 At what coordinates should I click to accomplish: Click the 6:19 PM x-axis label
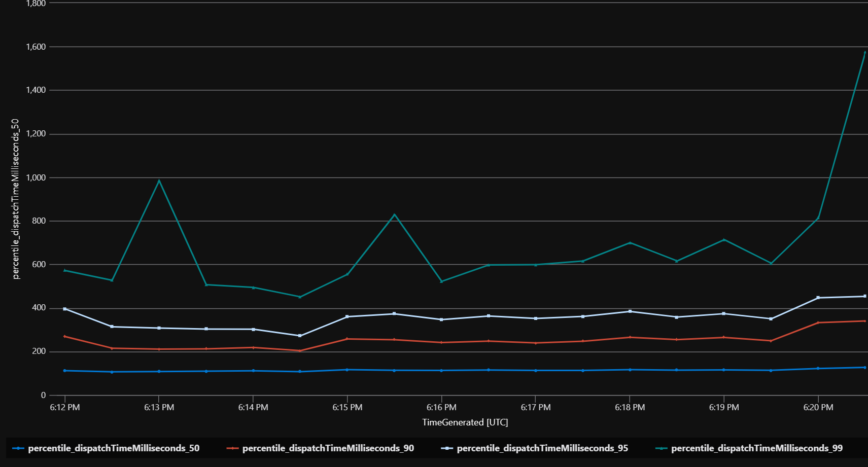pyautogui.click(x=724, y=408)
